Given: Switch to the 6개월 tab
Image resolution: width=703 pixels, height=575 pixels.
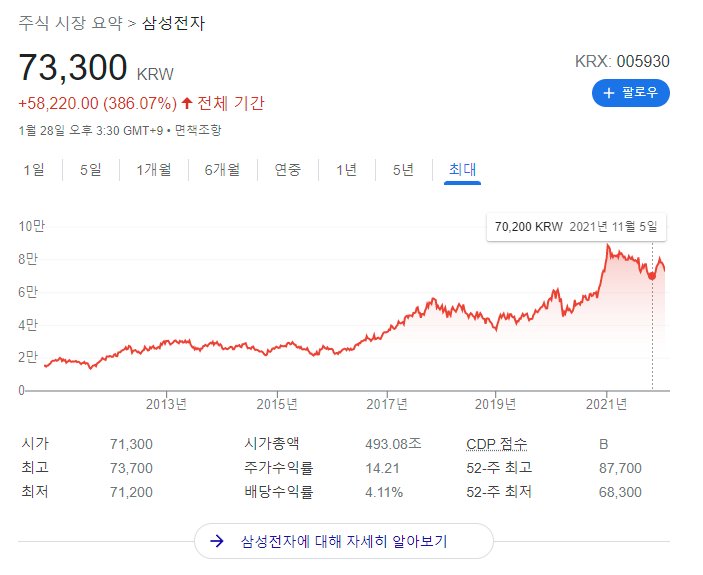Looking at the screenshot, I should point(222,170).
